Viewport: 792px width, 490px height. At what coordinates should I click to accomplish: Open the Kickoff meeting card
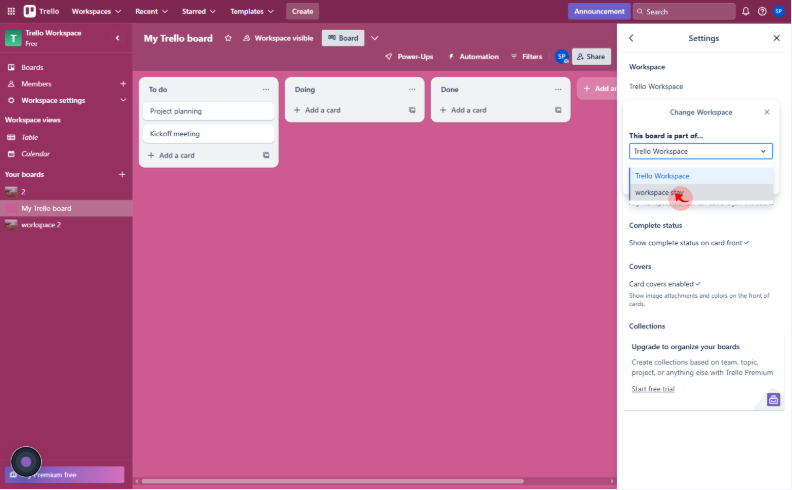pos(209,134)
